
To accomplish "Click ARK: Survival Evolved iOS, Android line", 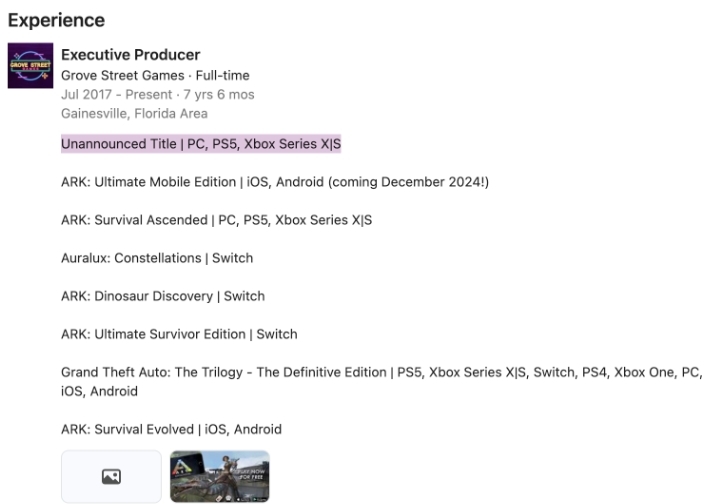I will tap(171, 430).
